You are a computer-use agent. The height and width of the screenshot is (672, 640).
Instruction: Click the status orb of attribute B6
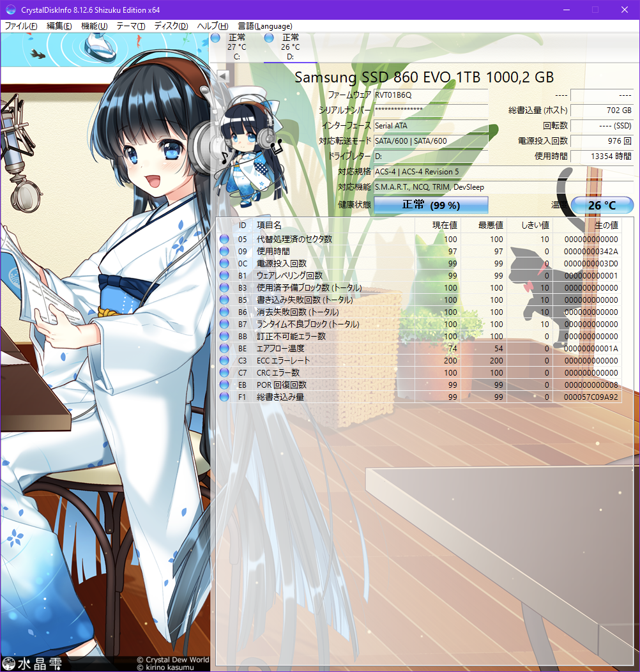click(224, 312)
